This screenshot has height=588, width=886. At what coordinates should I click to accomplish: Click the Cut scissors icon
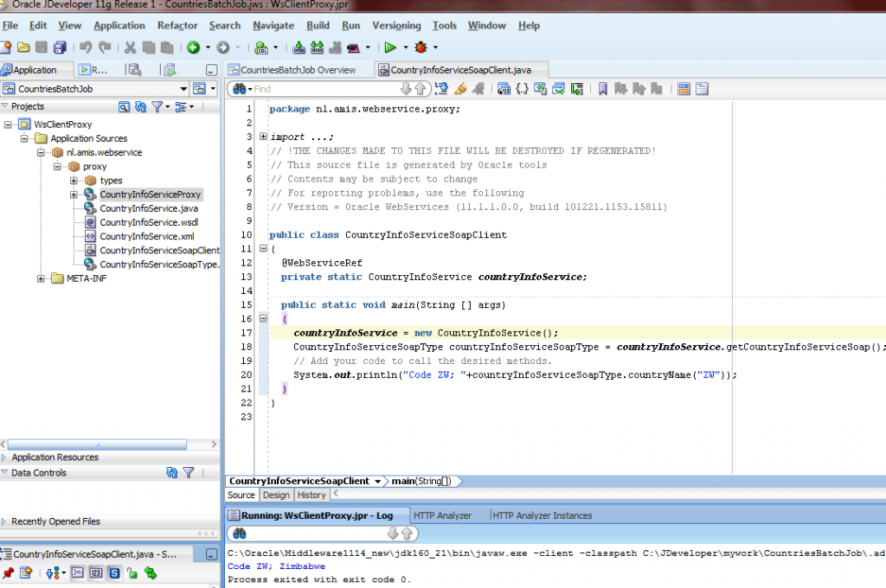(x=130, y=48)
